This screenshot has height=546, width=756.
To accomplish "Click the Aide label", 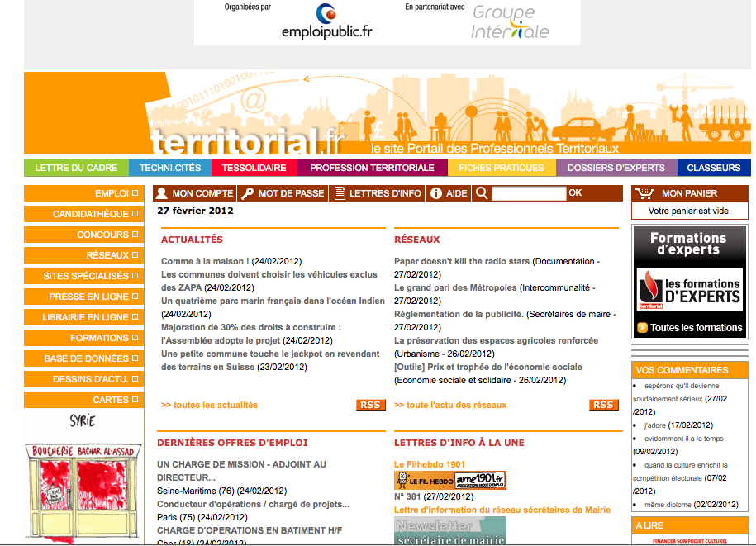I will click(457, 193).
